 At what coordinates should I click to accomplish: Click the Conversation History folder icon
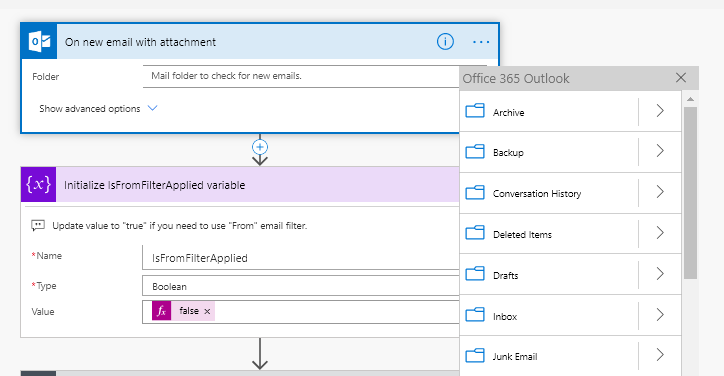(x=475, y=193)
